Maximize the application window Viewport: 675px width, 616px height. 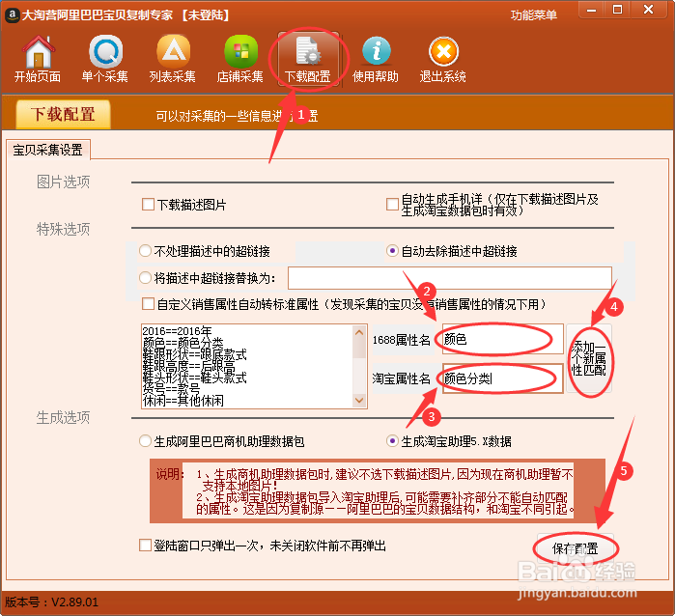[x=617, y=10]
